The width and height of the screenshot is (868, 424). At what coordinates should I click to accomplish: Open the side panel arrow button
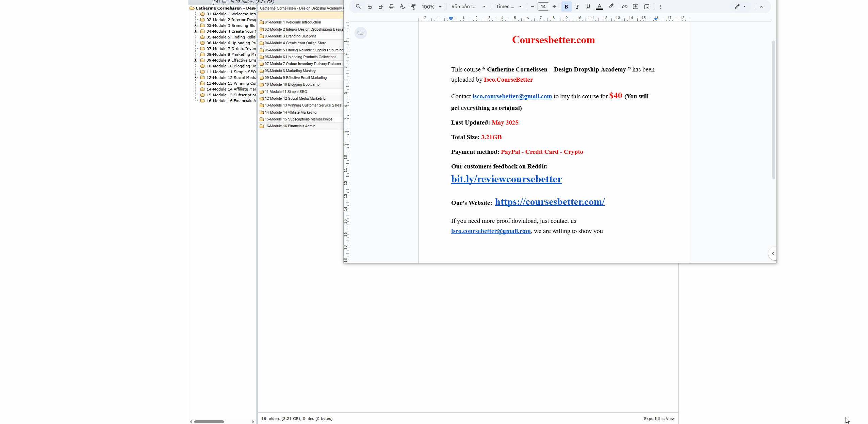click(773, 254)
